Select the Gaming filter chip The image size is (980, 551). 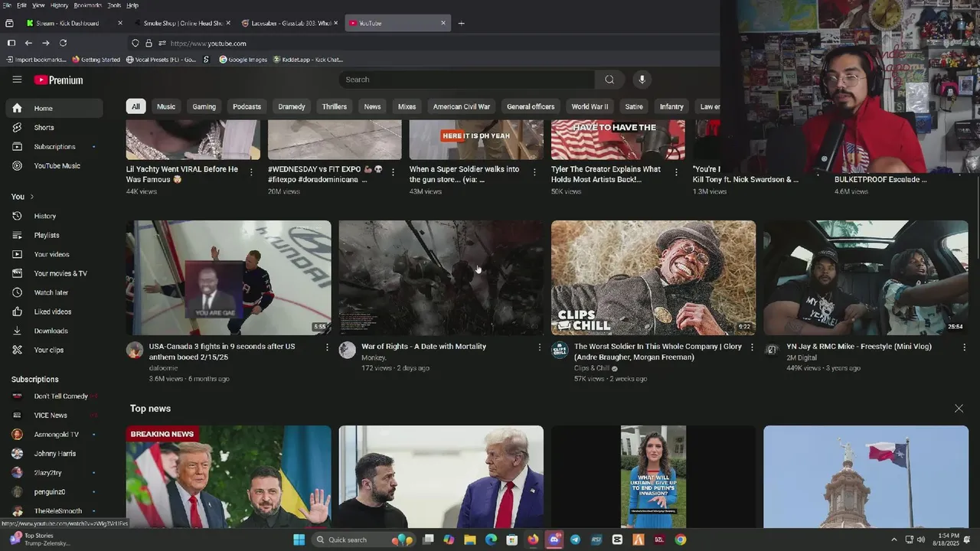[x=204, y=106]
